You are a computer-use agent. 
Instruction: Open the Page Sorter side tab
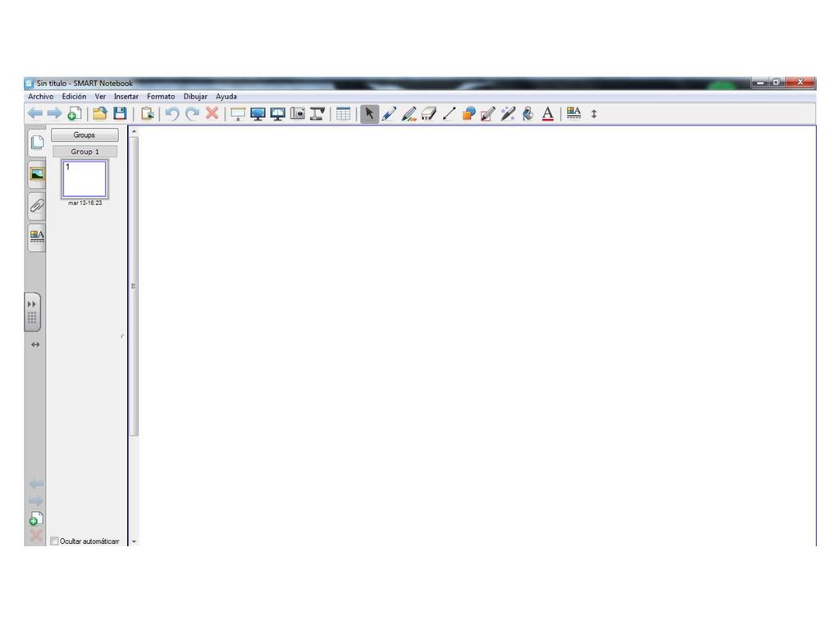[36, 143]
